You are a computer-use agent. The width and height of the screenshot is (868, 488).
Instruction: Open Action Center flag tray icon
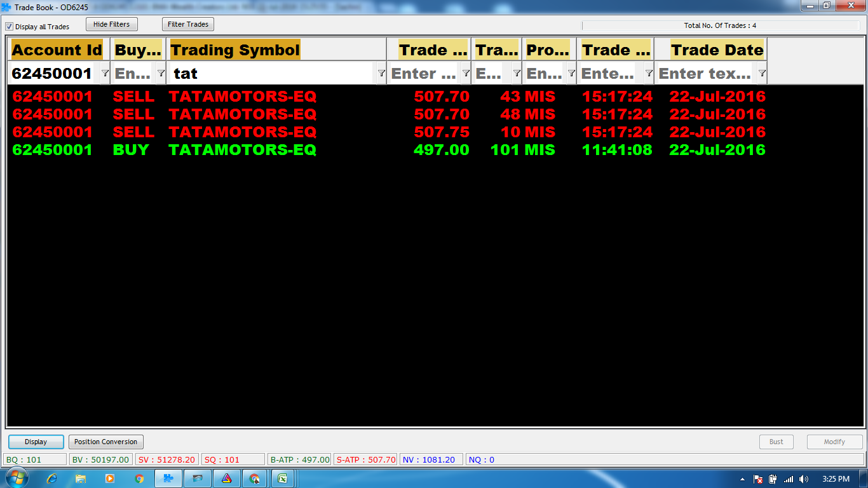point(758,479)
